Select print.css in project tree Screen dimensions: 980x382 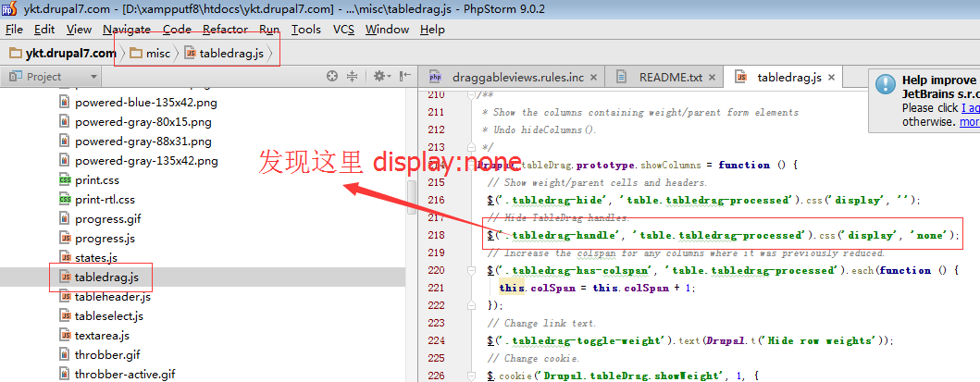(x=97, y=180)
